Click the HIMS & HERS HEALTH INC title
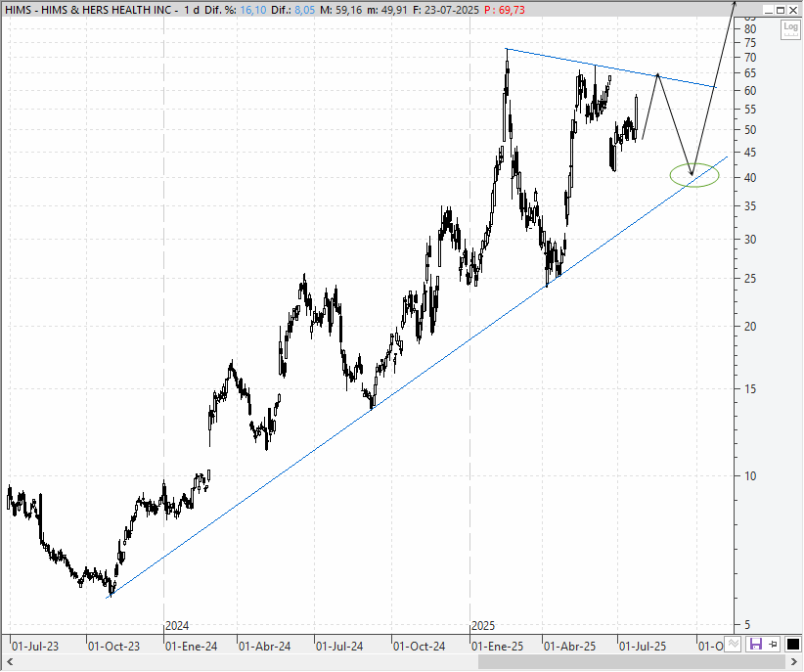The image size is (804, 672). coord(107,10)
